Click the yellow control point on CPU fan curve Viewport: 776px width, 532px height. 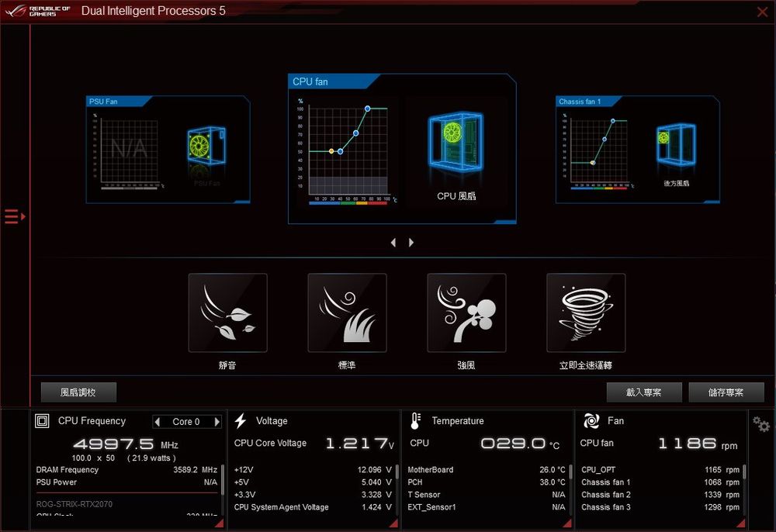click(x=331, y=150)
